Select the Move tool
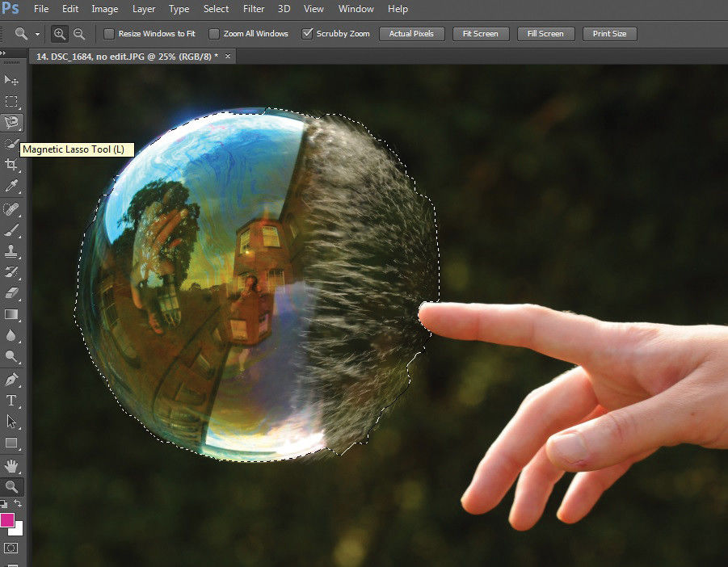Screen dimensions: 728x567 pyautogui.click(x=11, y=80)
